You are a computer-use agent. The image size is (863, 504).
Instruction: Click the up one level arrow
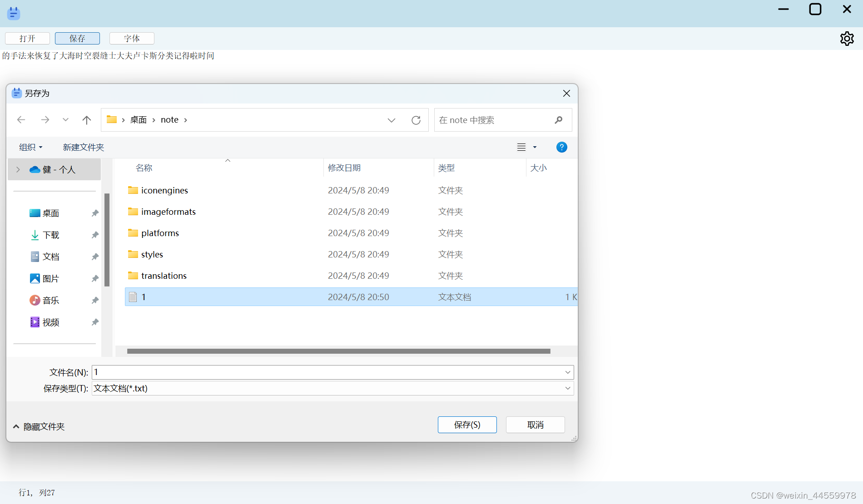(x=87, y=119)
